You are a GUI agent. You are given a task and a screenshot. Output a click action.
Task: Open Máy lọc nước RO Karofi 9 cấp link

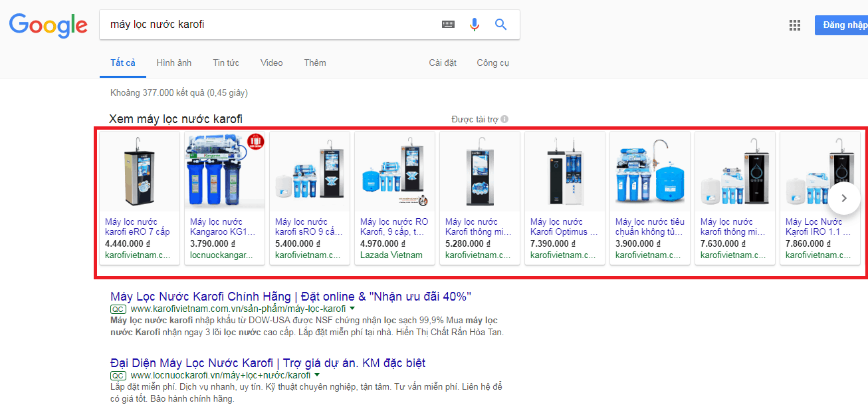point(394,227)
